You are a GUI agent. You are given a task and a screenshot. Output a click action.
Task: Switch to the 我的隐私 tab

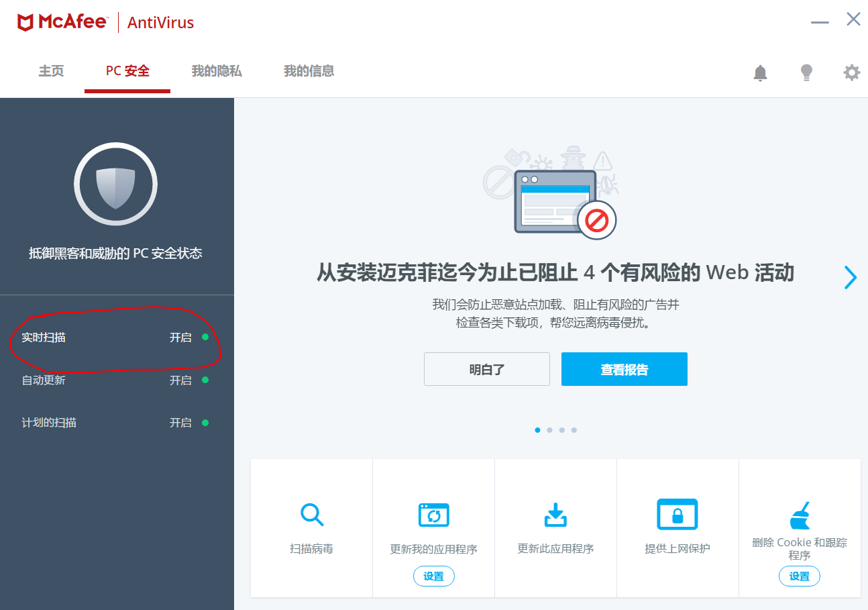click(215, 71)
